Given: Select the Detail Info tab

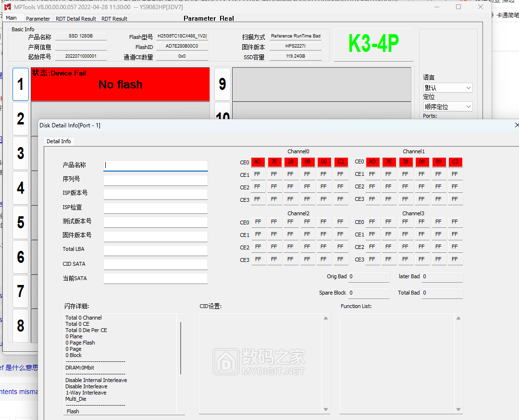Looking at the screenshot, I should pyautogui.click(x=59, y=141).
